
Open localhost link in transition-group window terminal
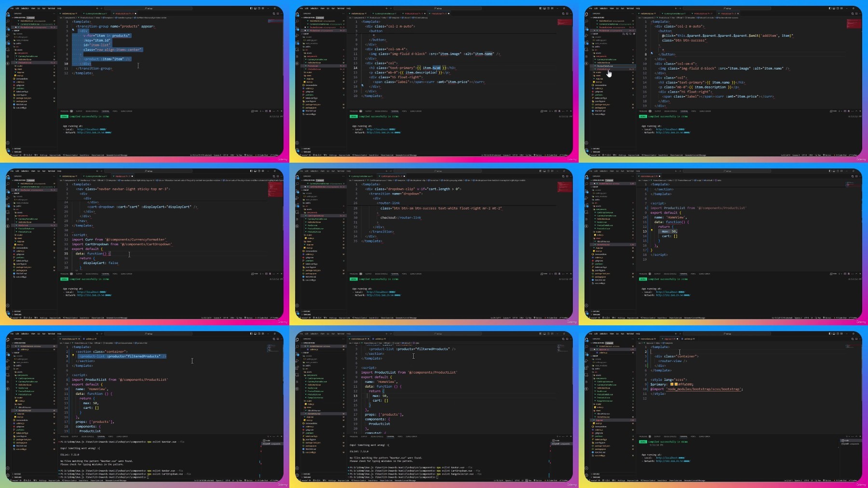[91, 129]
